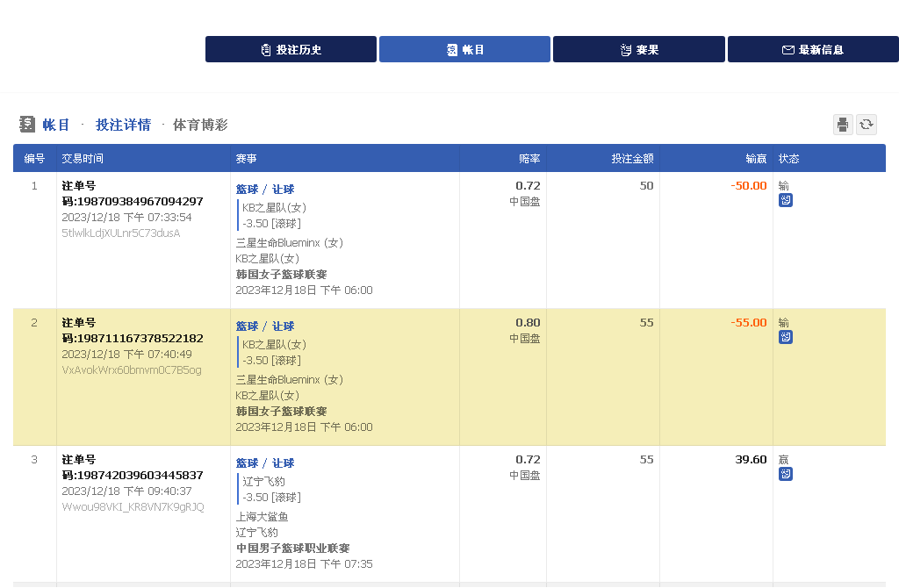The image size is (899, 588).
Task: Switch to the 帐目 tab
Action: (x=464, y=49)
